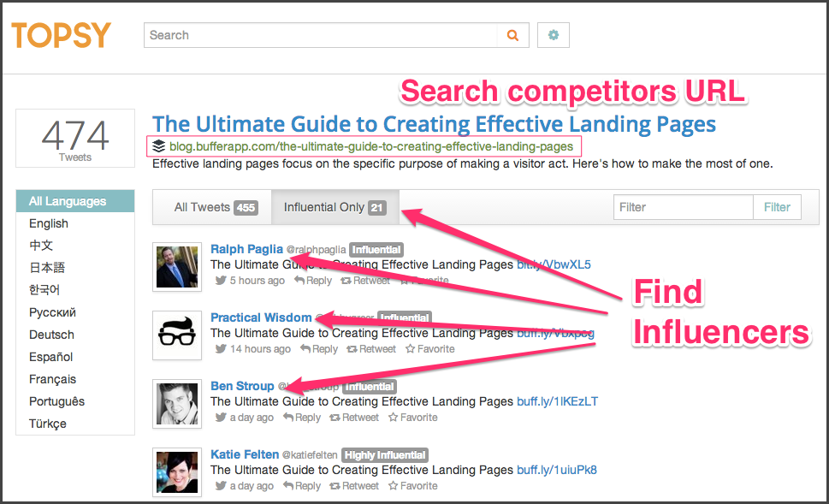
Task: Select All Languages in the sidebar
Action: point(75,201)
